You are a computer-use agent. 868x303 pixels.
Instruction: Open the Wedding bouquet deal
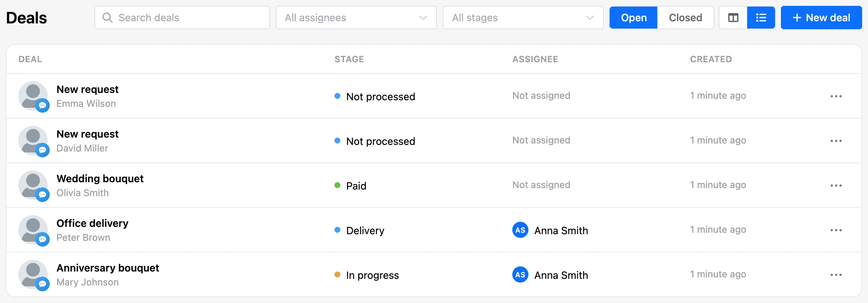pos(100,179)
